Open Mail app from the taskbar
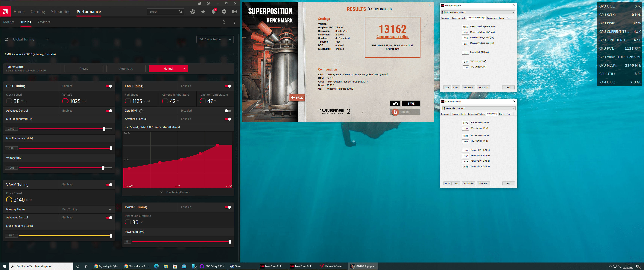644x270 pixels. point(184,266)
